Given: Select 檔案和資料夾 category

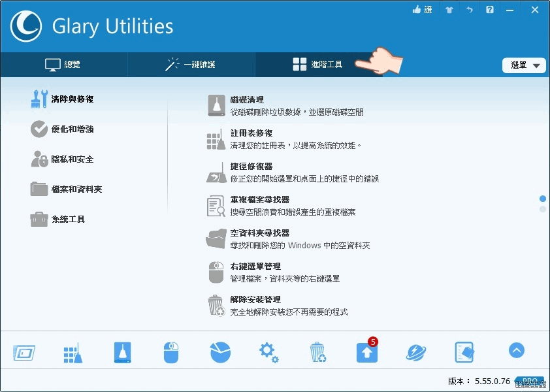Looking at the screenshot, I should click(76, 189).
